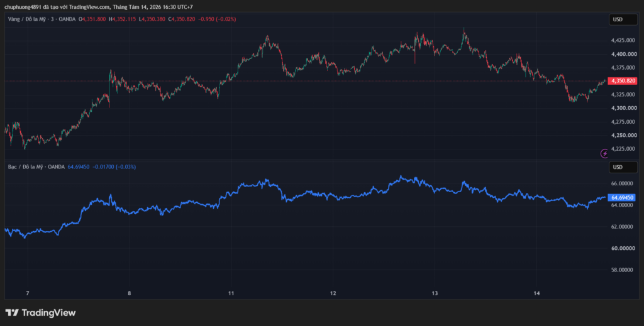The height and width of the screenshot is (326, 644).
Task: Click date label 7 on time axis
Action: pos(28,293)
